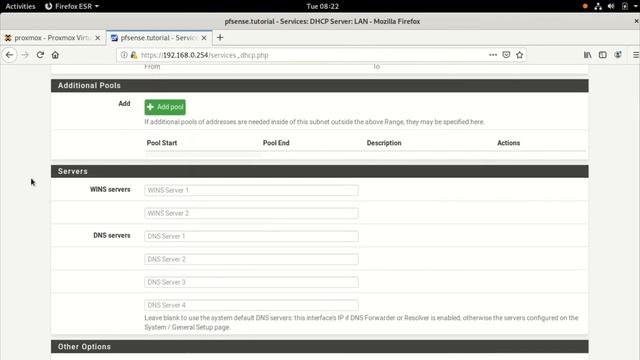Select the DNS Server 3 input
The width and height of the screenshot is (640, 360).
tap(251, 282)
